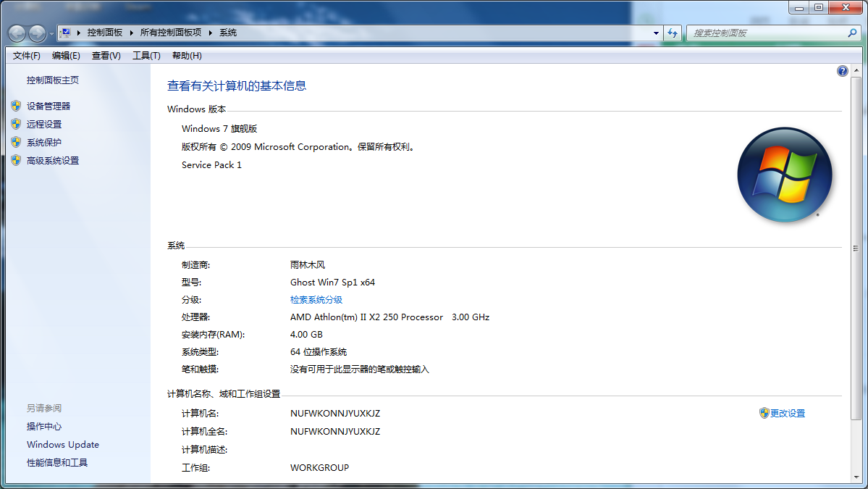Image resolution: width=868 pixels, height=489 pixels.
Task: Open 系统保护 link
Action: tap(44, 142)
